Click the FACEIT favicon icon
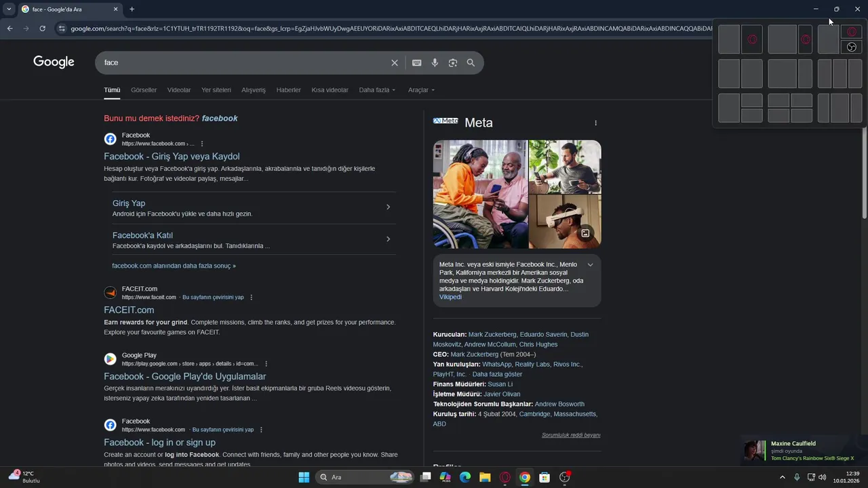The width and height of the screenshot is (868, 488). [110, 293]
